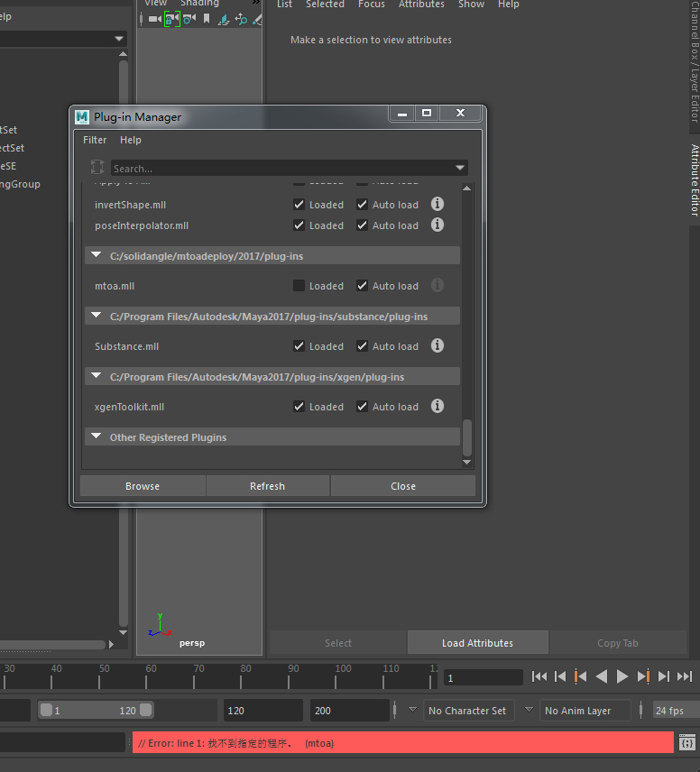Screen dimensions: 700x772
Task: Uncheck Auto load for poseInterpolator.mll
Action: click(x=362, y=225)
